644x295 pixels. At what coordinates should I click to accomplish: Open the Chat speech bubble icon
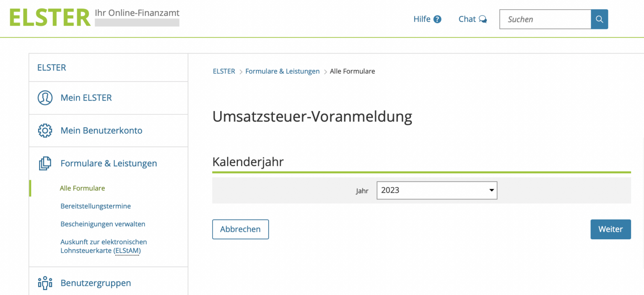point(483,19)
